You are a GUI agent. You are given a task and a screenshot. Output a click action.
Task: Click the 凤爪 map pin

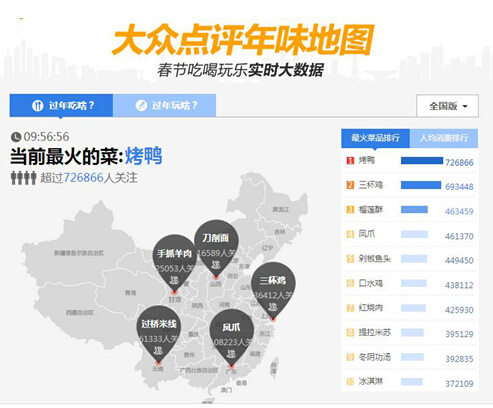231,338
